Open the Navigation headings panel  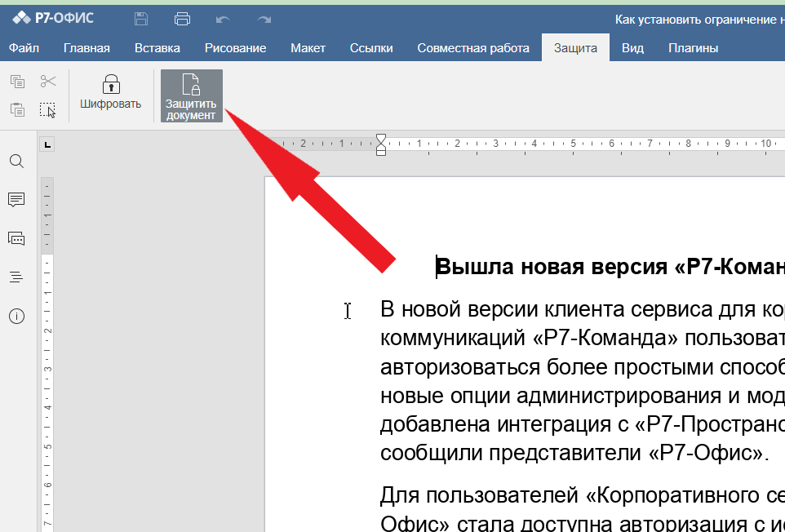(16, 277)
